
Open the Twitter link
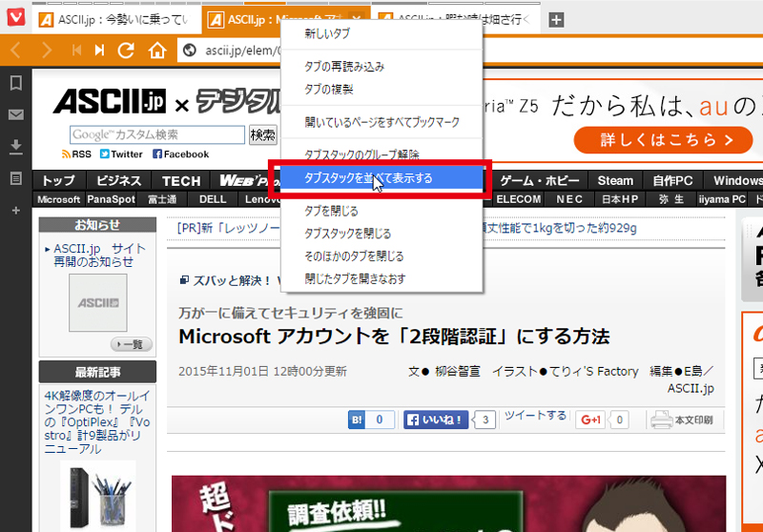(x=121, y=154)
